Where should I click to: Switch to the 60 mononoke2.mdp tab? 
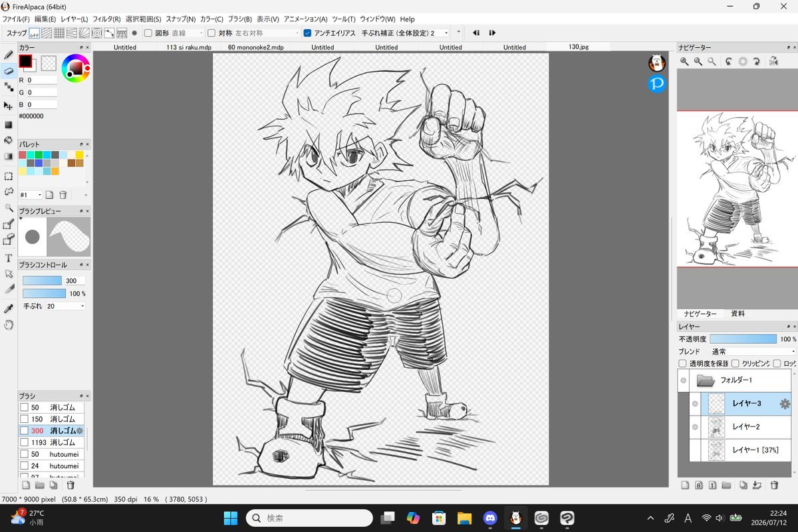pyautogui.click(x=256, y=47)
